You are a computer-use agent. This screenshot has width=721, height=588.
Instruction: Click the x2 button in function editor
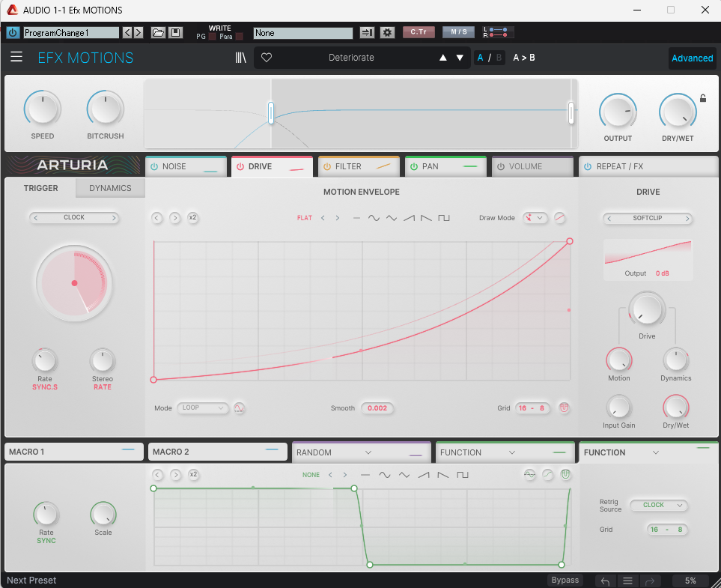pos(194,474)
